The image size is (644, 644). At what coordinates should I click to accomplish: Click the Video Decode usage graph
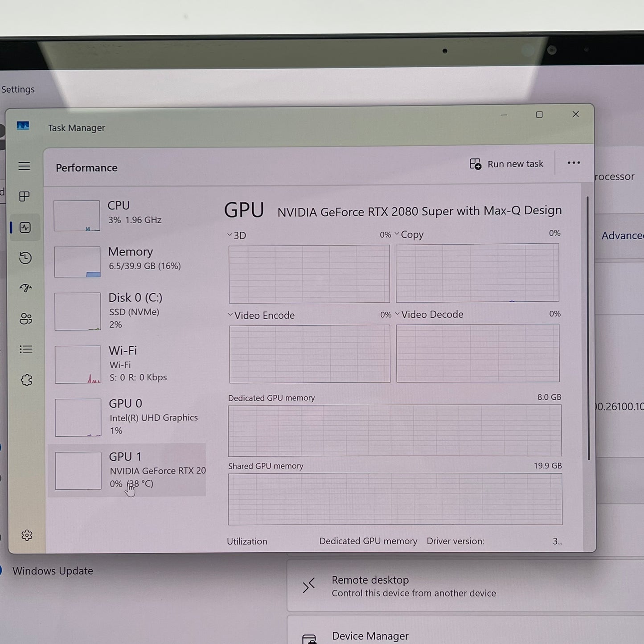(x=478, y=353)
